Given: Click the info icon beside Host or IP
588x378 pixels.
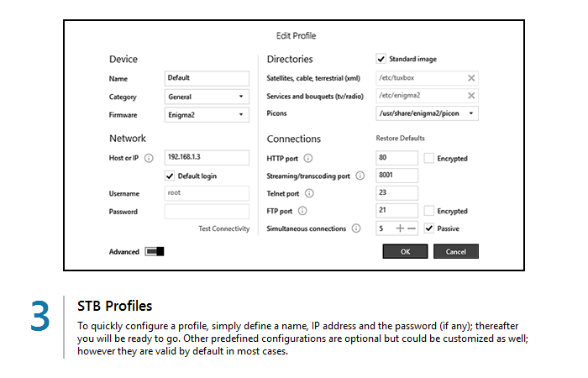Looking at the screenshot, I should [x=149, y=158].
